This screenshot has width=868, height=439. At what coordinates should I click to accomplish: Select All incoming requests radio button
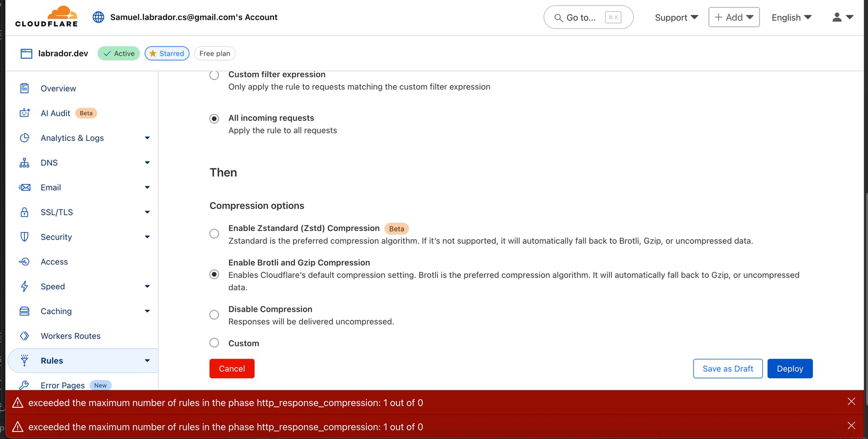coord(214,118)
